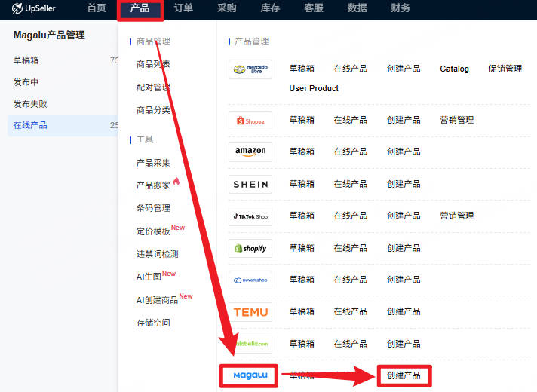The image size is (537, 392).
Task: Open TikTok Shop 在线产品
Action: point(351,216)
